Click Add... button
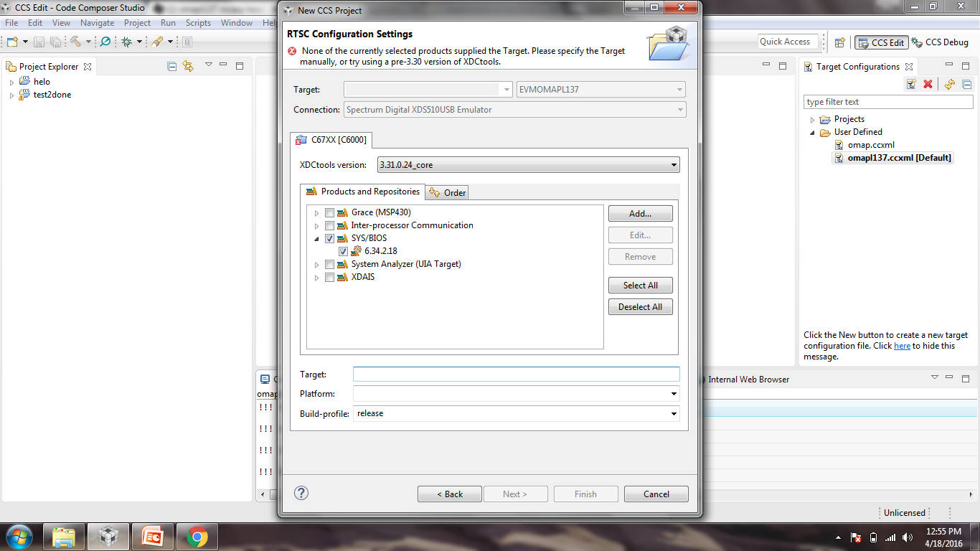This screenshot has height=551, width=980. pyautogui.click(x=640, y=214)
